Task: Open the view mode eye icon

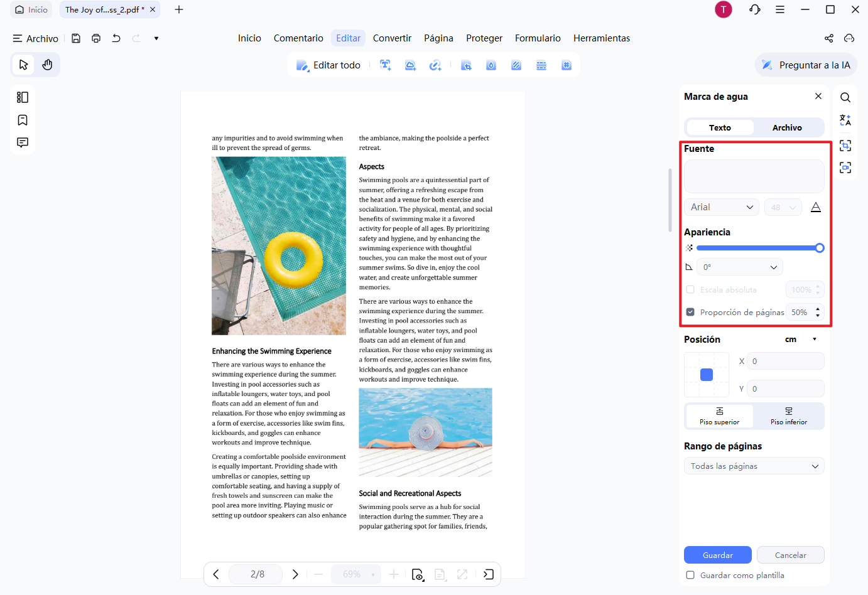Action: pos(418,574)
